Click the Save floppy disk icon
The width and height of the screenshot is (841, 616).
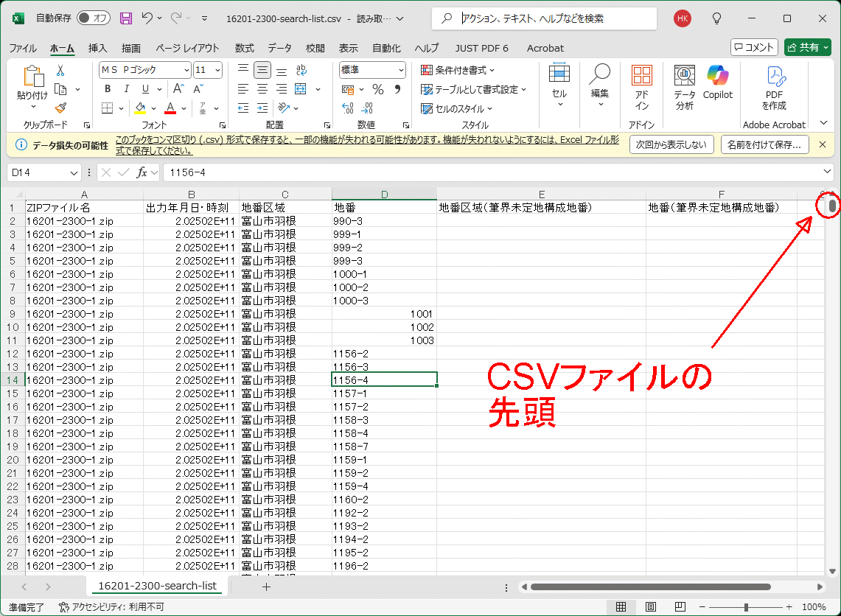[126, 18]
